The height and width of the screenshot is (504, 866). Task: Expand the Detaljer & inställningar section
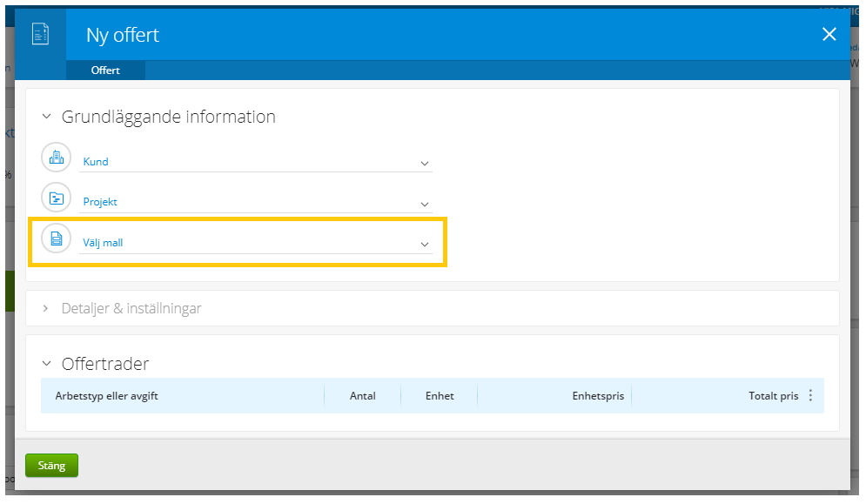coord(46,308)
